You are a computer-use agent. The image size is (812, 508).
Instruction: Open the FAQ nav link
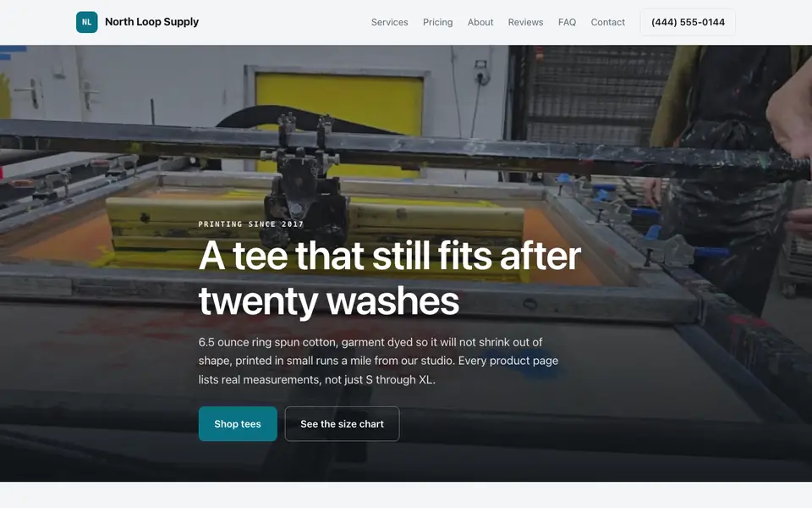coord(567,22)
